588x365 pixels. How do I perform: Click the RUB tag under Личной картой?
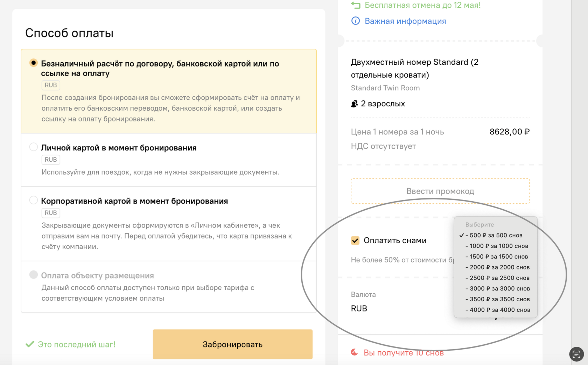51,160
